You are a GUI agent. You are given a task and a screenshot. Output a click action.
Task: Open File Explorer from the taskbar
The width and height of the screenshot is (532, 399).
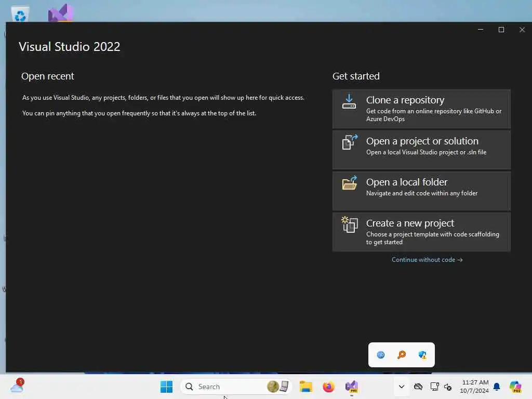(305, 387)
